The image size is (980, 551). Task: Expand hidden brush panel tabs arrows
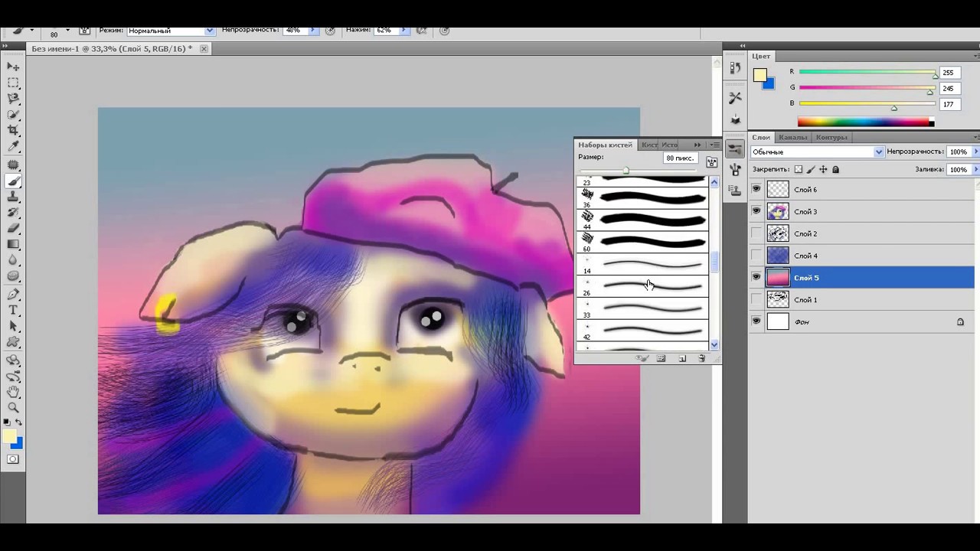[x=697, y=145]
